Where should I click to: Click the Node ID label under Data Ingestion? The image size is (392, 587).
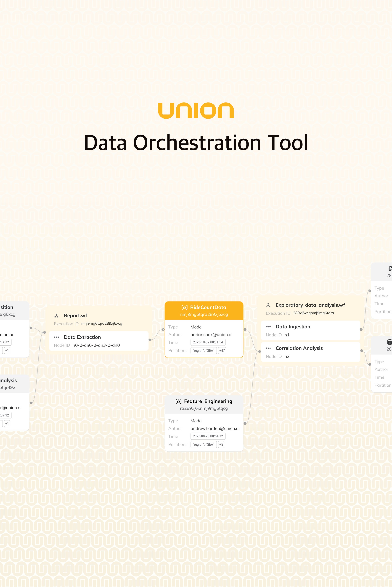[x=274, y=335]
